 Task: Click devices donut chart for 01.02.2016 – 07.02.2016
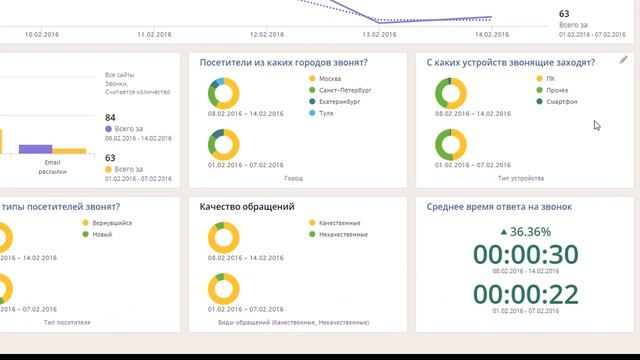pos(451,145)
